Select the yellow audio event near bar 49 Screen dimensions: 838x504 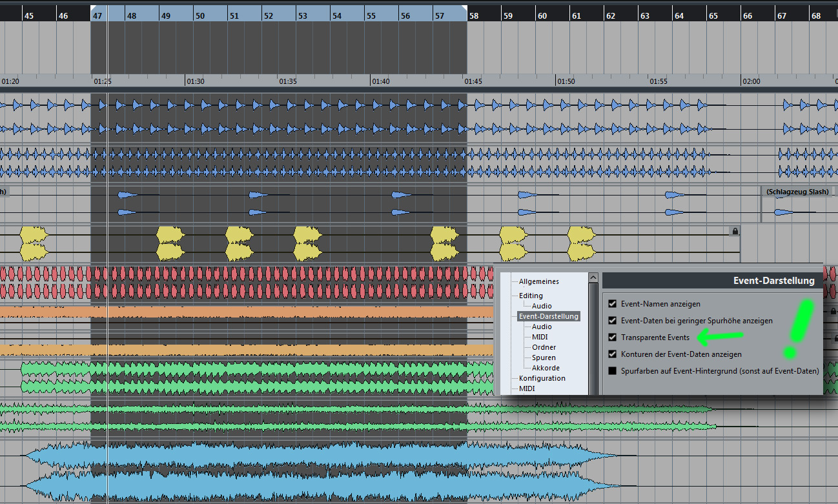(x=171, y=243)
